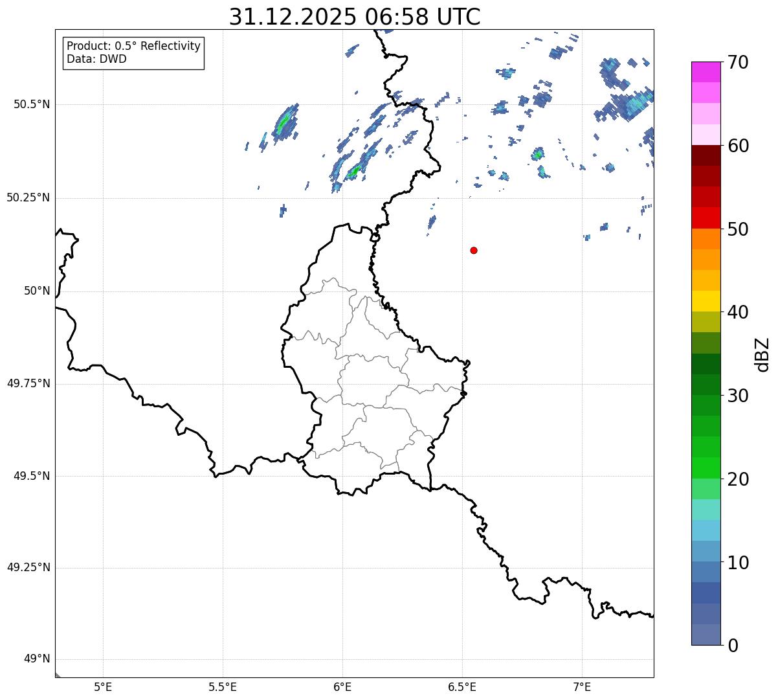Viewport: 778px width, 700px height.
Task: Click the darkest green colorbar segment
Action: pos(706,364)
